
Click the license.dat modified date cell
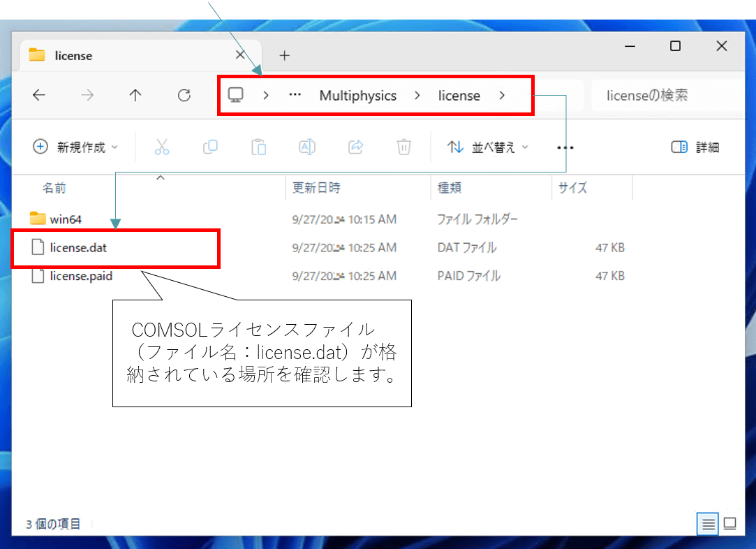344,247
